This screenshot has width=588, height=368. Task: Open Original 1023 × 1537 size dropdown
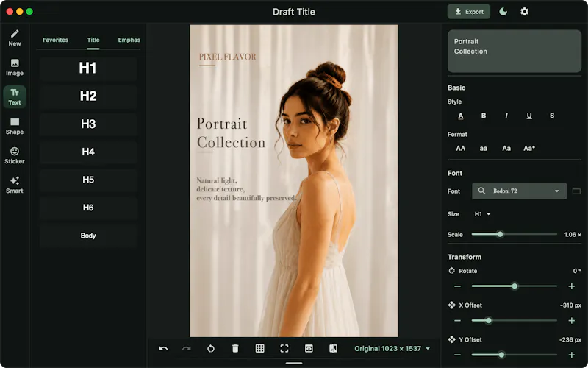pyautogui.click(x=392, y=348)
